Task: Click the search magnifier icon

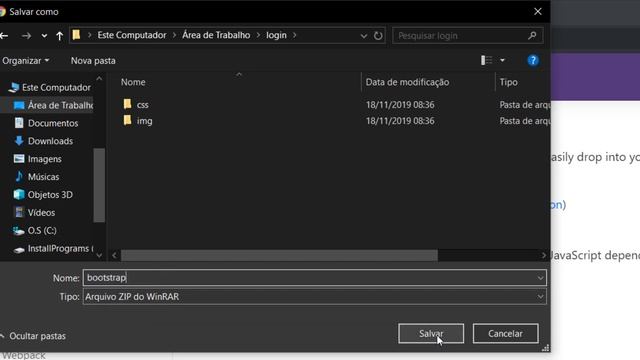Action: pos(532,36)
